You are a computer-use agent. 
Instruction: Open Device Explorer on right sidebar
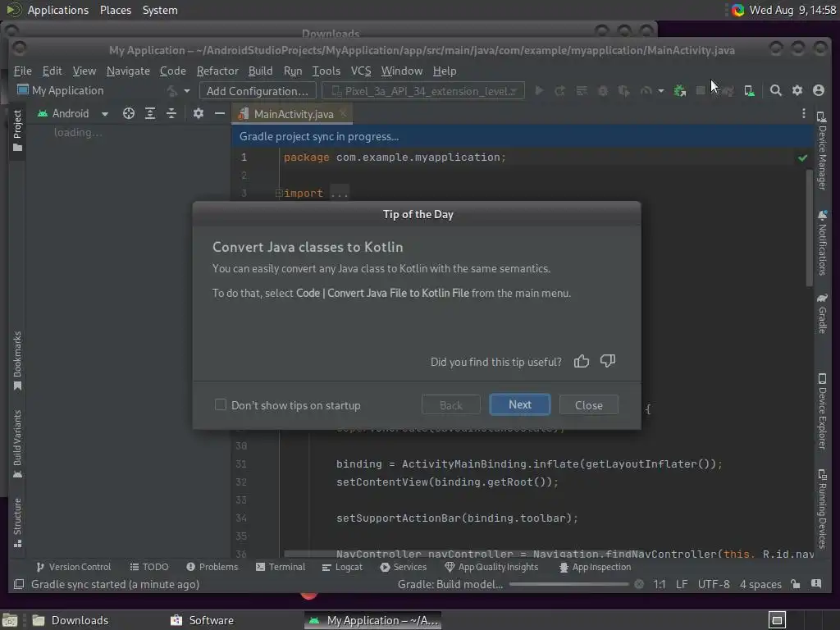pos(822,412)
